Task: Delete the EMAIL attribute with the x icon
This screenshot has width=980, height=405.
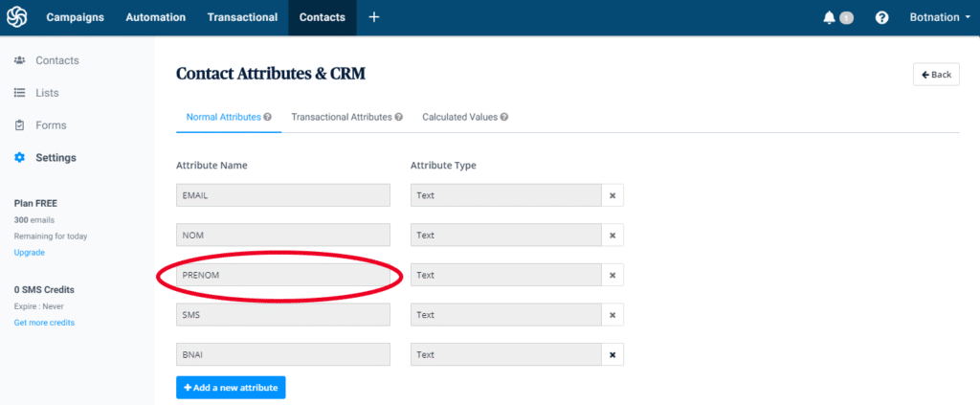Action: coord(612,195)
